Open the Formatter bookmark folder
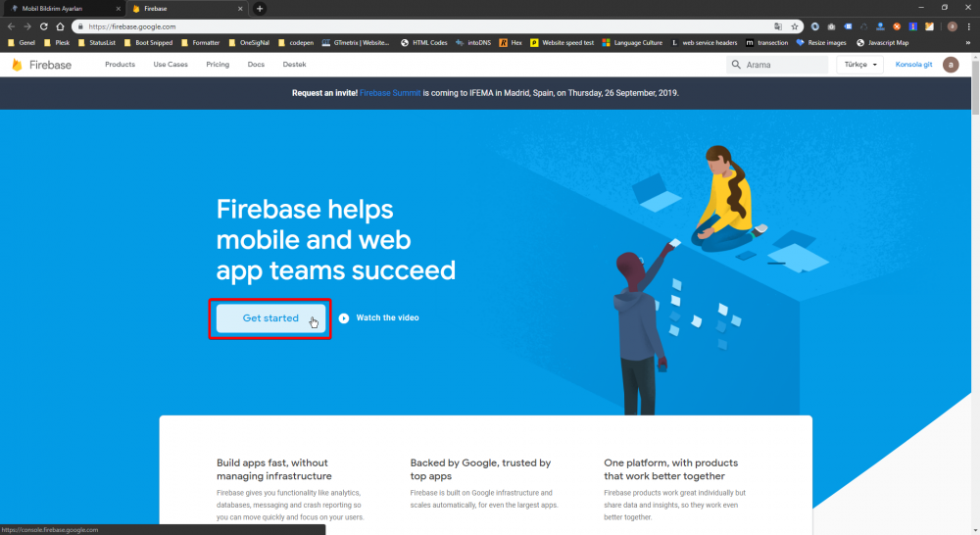Viewport: 980px width, 535px height. point(201,42)
